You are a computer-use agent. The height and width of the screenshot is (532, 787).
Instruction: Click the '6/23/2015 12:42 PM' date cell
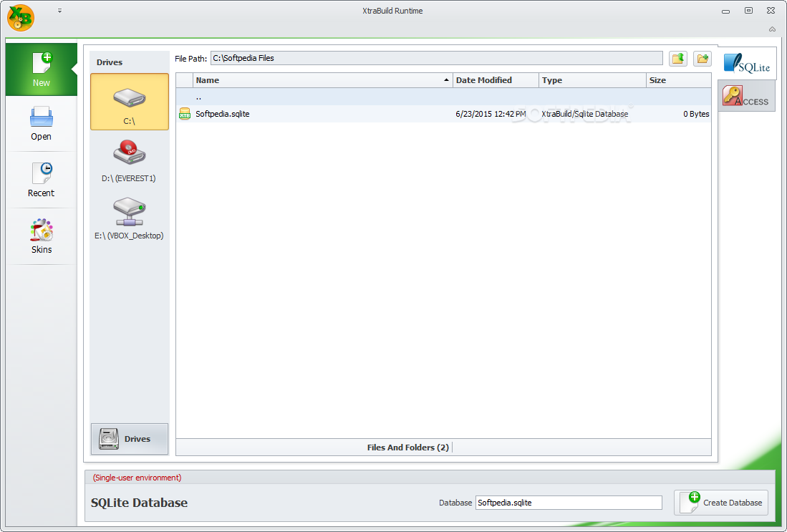pyautogui.click(x=491, y=114)
